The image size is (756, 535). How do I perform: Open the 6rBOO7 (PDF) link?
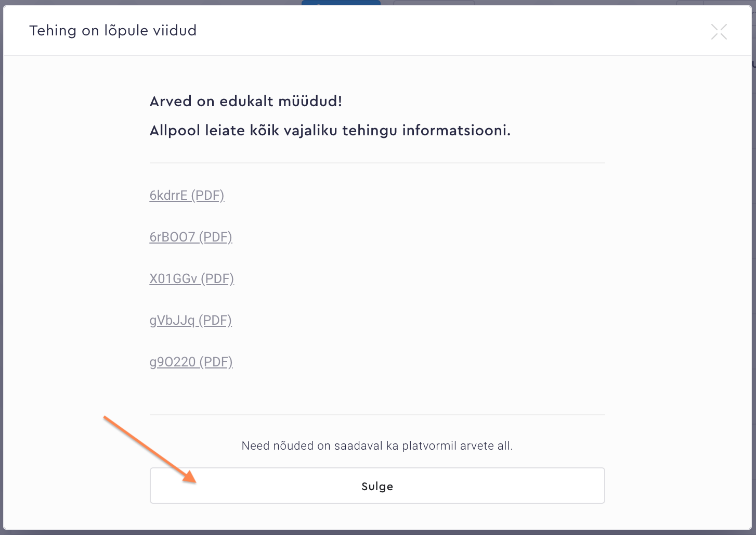tap(190, 237)
